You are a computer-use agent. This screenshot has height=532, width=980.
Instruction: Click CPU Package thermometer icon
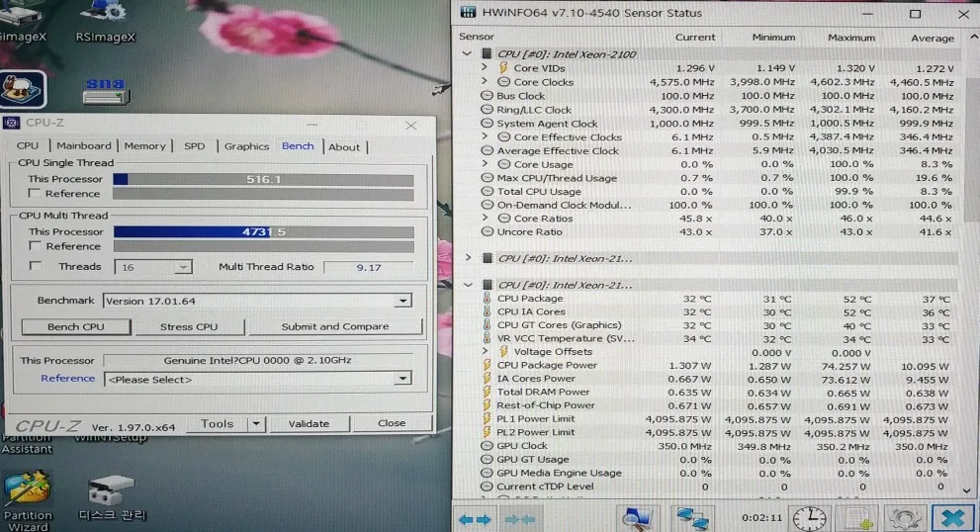click(x=487, y=299)
